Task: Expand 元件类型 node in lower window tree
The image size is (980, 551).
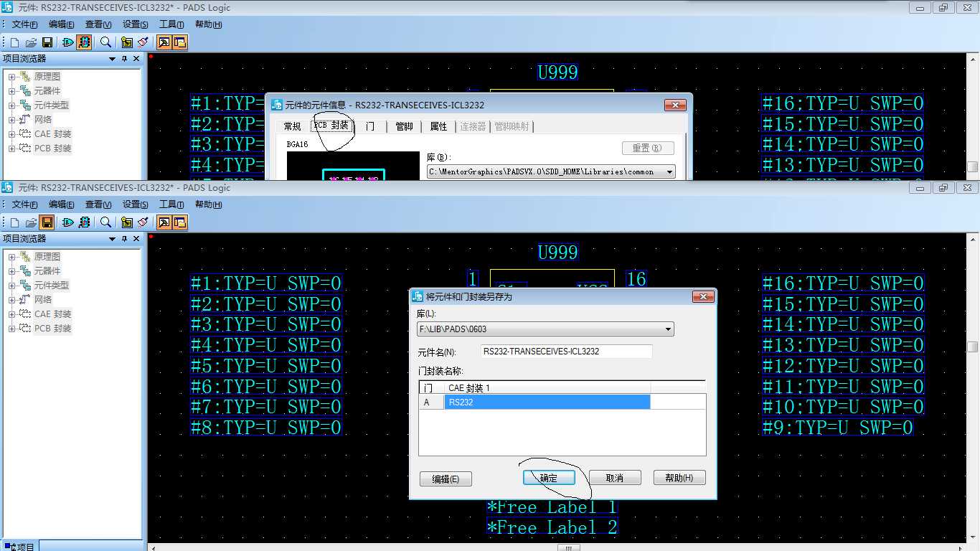Action: [x=11, y=286]
